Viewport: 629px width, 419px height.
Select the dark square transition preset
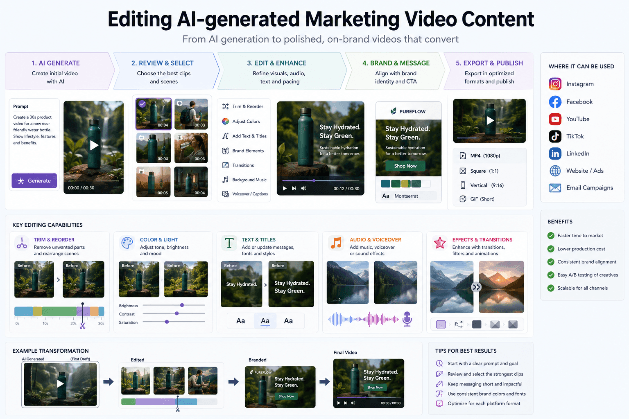477,324
